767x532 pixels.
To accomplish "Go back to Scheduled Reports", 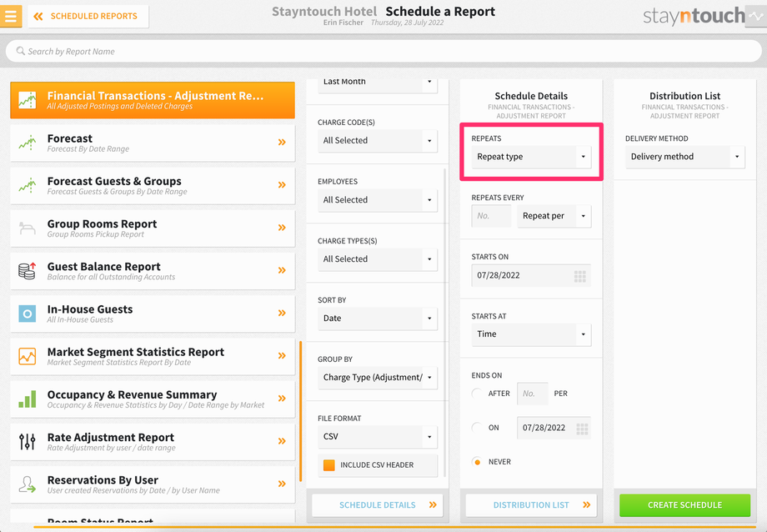I will pyautogui.click(x=88, y=16).
